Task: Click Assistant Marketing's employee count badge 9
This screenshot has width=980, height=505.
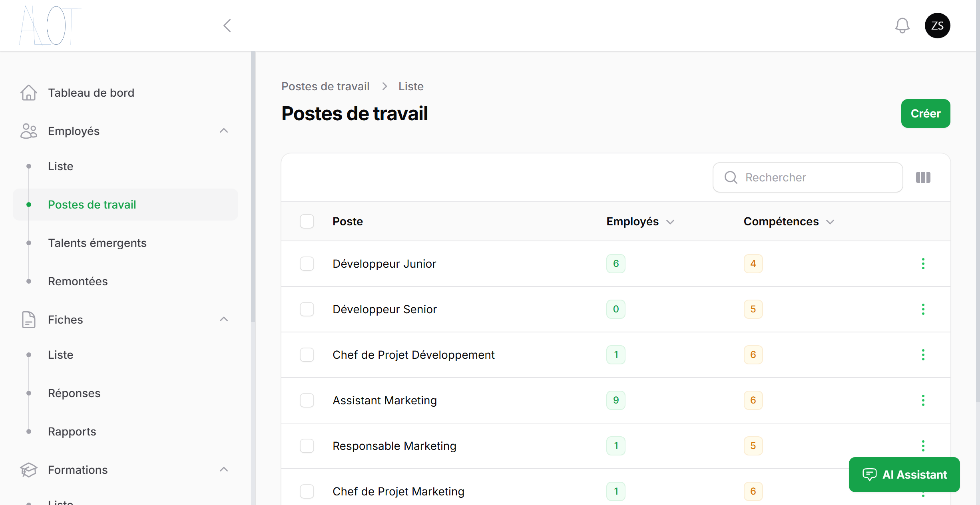Action: click(616, 400)
